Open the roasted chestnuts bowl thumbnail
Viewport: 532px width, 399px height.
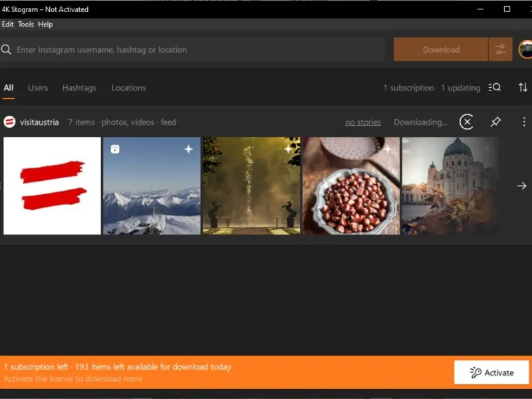(x=351, y=186)
